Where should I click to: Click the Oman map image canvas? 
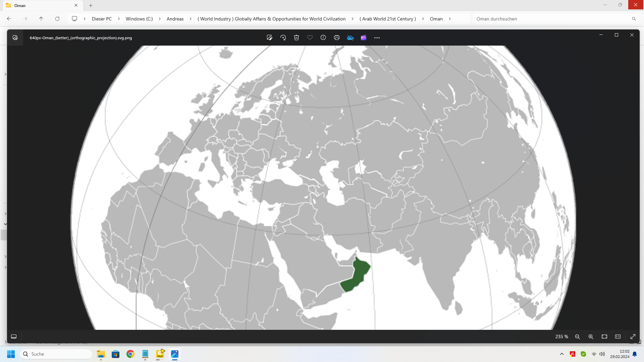(323, 188)
